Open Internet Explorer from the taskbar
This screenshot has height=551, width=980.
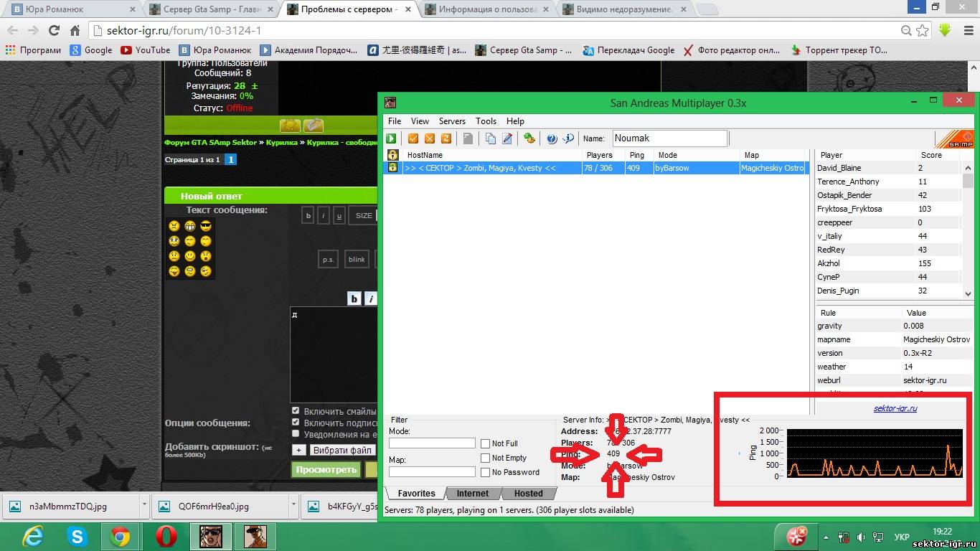tap(33, 536)
